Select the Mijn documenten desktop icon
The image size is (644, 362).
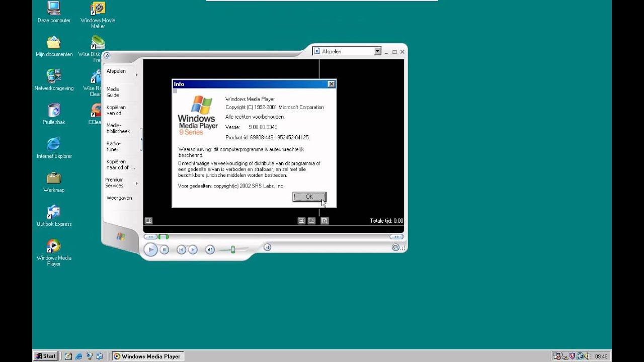pos(54,46)
